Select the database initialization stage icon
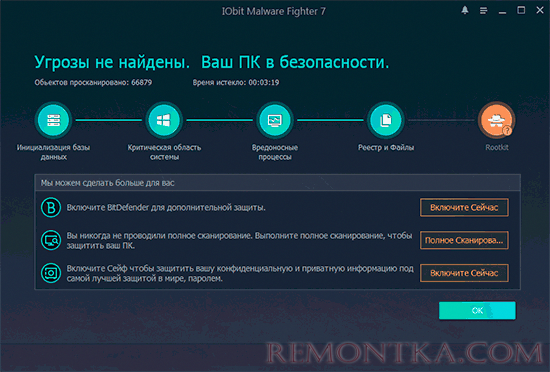The width and height of the screenshot is (550, 372). tap(53, 120)
